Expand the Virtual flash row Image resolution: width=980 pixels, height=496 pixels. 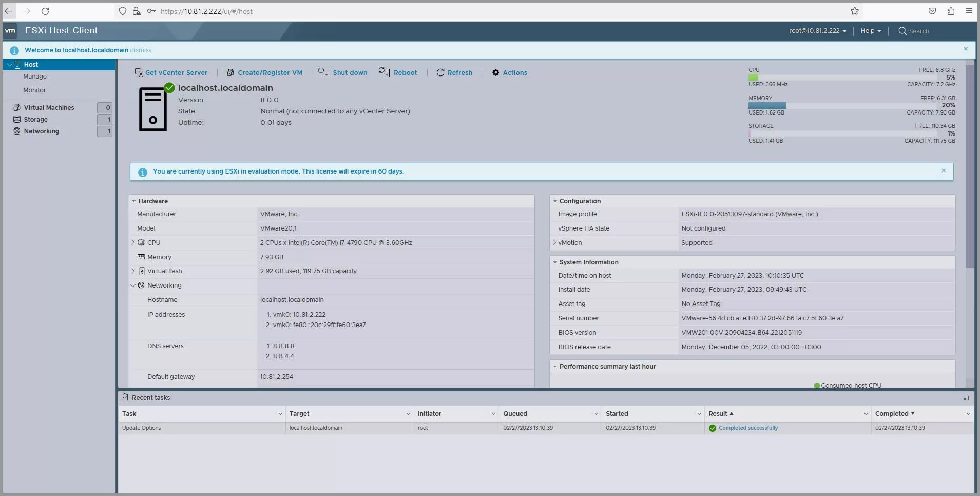(133, 271)
